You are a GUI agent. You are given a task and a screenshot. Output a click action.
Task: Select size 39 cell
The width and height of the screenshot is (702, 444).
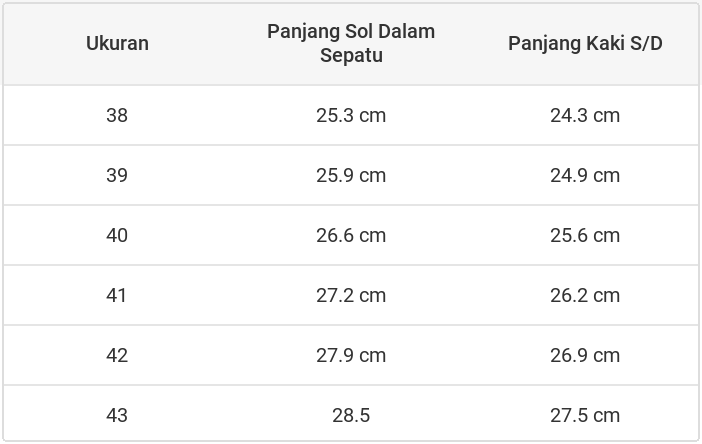[117, 175]
